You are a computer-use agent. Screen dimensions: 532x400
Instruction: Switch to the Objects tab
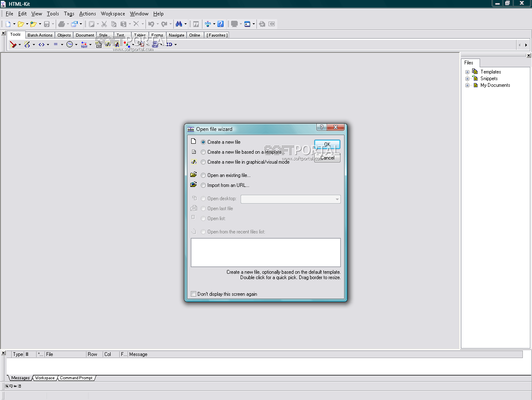click(64, 35)
